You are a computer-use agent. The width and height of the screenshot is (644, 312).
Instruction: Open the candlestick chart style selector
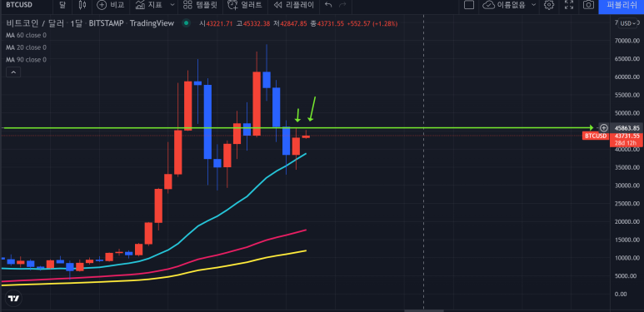click(82, 5)
